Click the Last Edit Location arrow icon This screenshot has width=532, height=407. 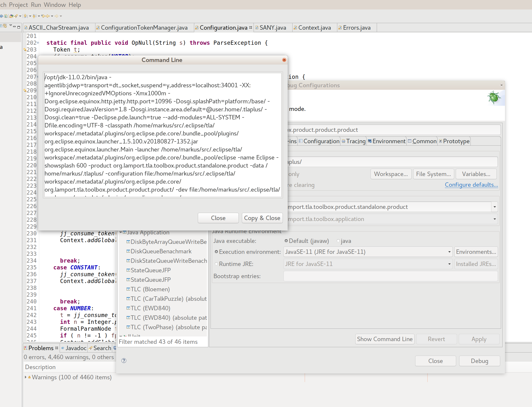[x=43, y=16]
